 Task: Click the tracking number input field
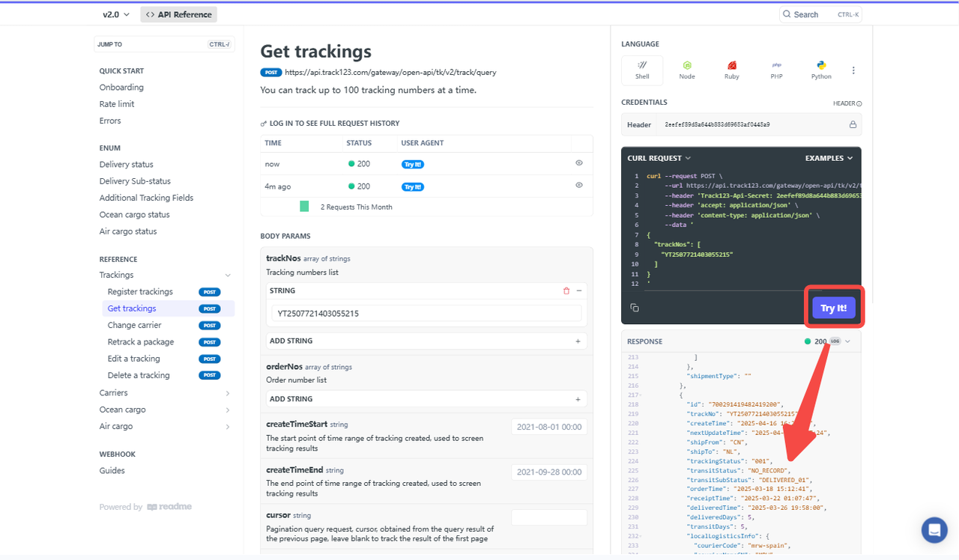[426, 314]
